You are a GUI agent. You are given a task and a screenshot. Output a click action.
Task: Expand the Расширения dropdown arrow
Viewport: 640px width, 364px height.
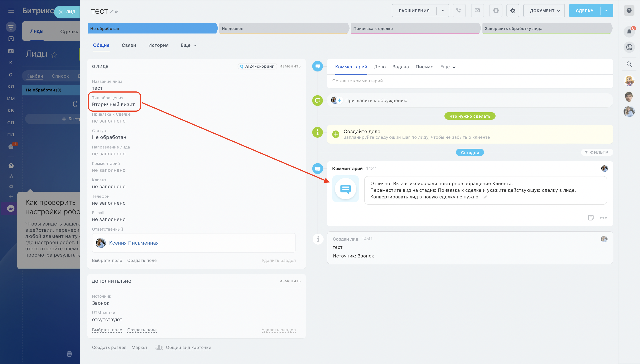442,10
